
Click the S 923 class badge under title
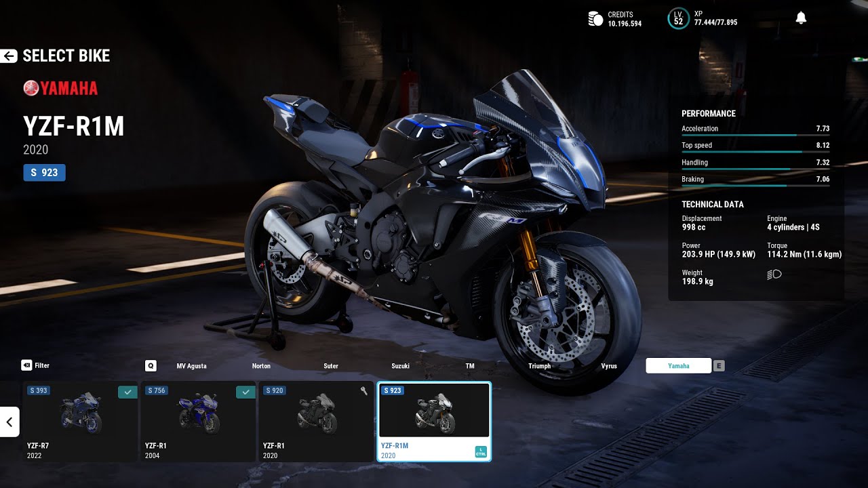[45, 173]
